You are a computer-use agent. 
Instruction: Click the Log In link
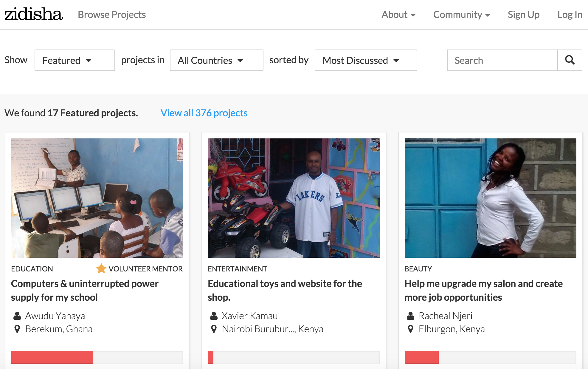[570, 15]
